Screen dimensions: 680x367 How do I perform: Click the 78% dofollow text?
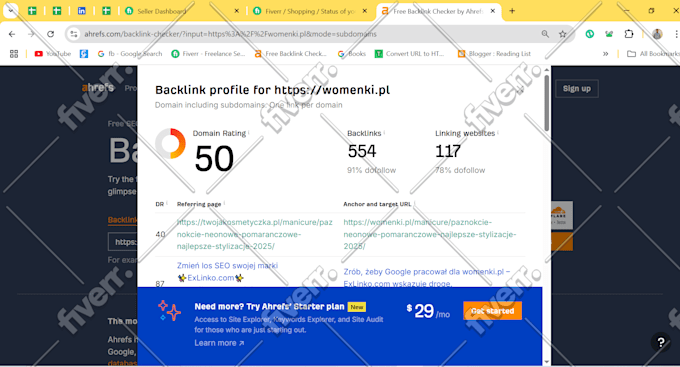pyautogui.click(x=460, y=170)
